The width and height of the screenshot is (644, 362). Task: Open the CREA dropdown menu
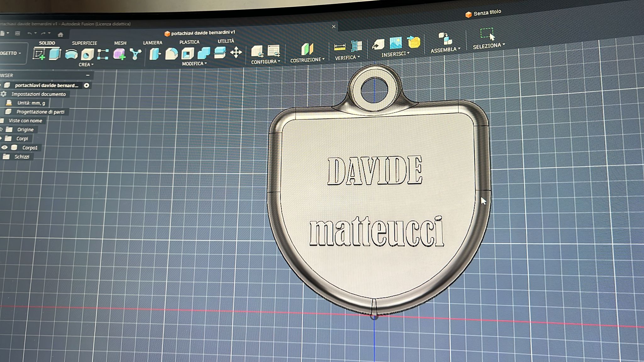point(86,64)
